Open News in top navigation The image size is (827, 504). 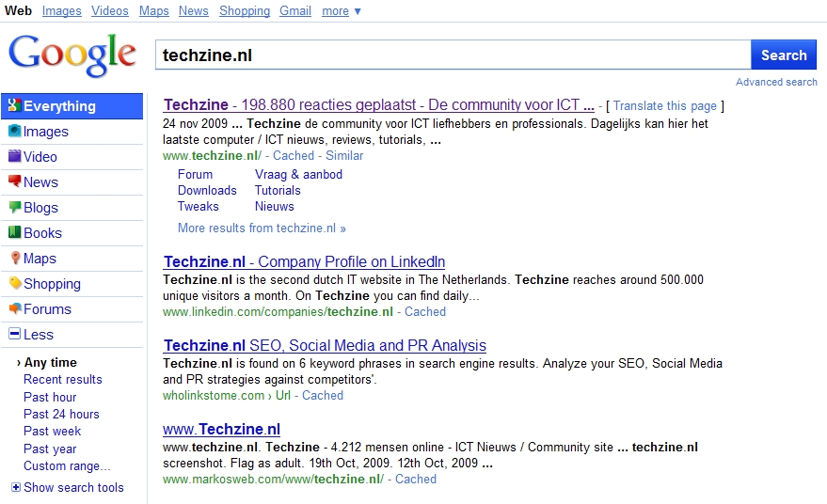pos(194,10)
